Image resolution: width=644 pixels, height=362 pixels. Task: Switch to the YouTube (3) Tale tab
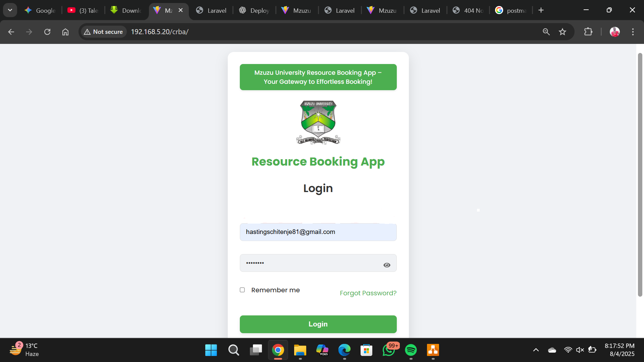pyautogui.click(x=83, y=10)
